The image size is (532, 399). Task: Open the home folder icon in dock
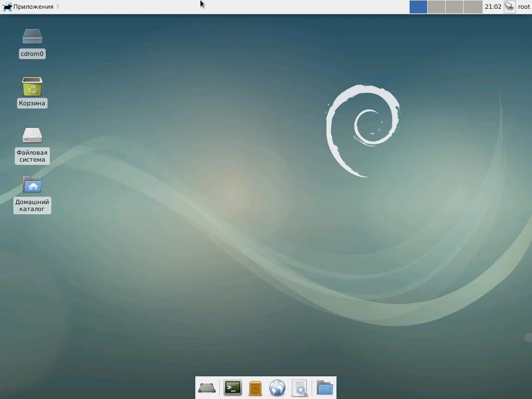point(325,387)
